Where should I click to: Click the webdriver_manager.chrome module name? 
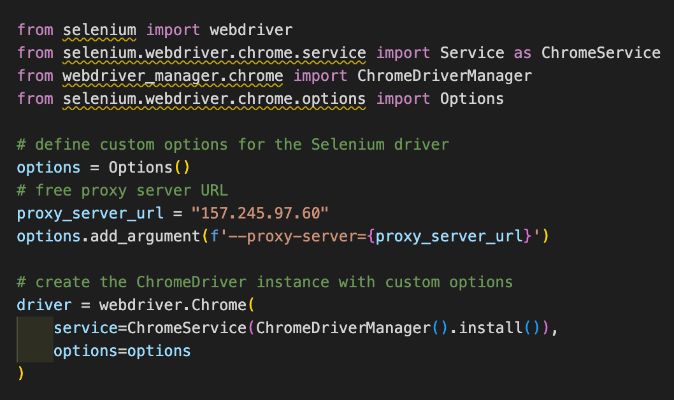pos(173,76)
